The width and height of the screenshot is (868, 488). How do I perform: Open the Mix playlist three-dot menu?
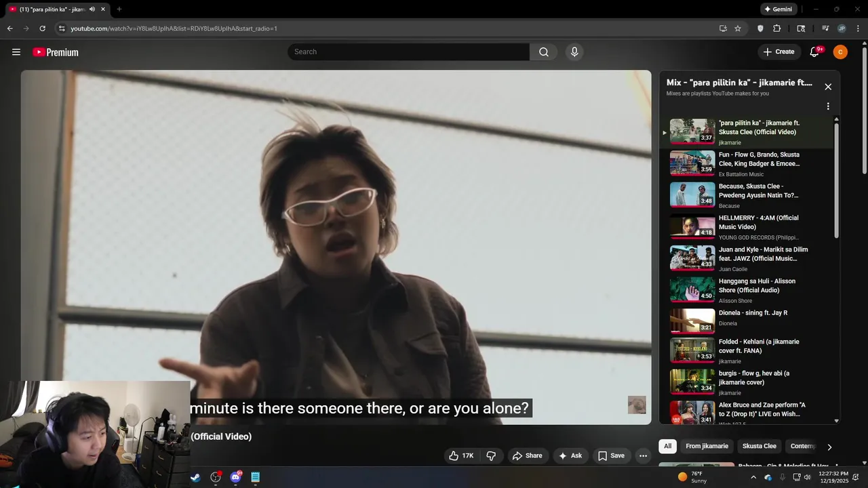[x=828, y=106]
